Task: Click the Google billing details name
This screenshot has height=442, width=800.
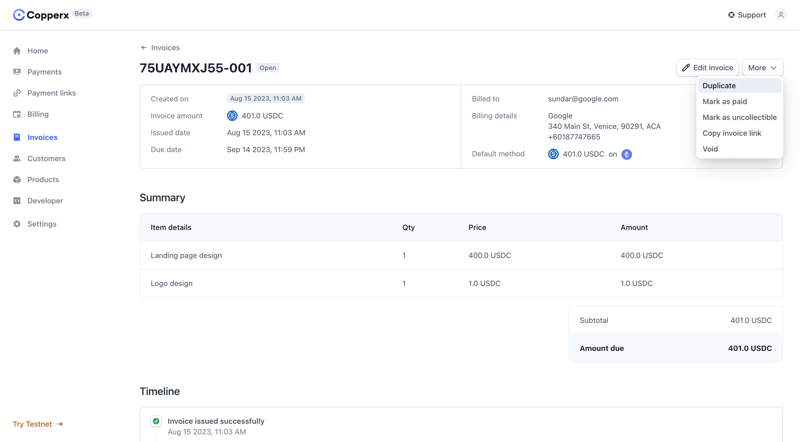Action: coord(560,116)
